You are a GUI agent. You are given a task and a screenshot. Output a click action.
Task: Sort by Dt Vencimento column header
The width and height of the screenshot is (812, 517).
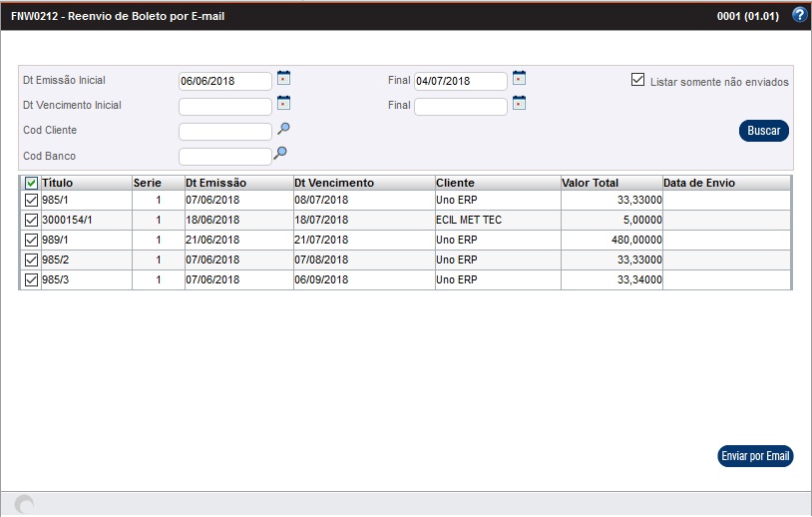(334, 184)
